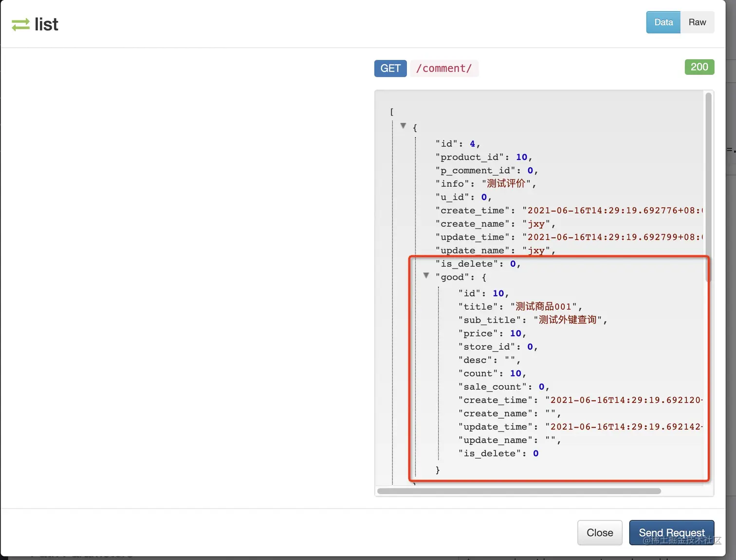Select the "desc": "" line
The height and width of the screenshot is (560, 736).
pyautogui.click(x=489, y=361)
